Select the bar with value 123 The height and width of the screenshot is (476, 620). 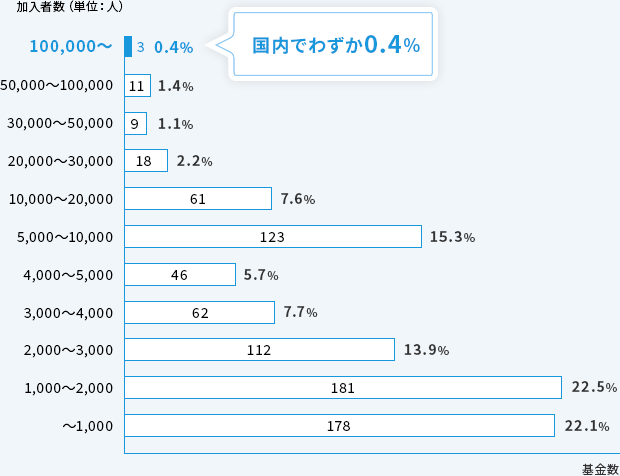click(x=272, y=237)
